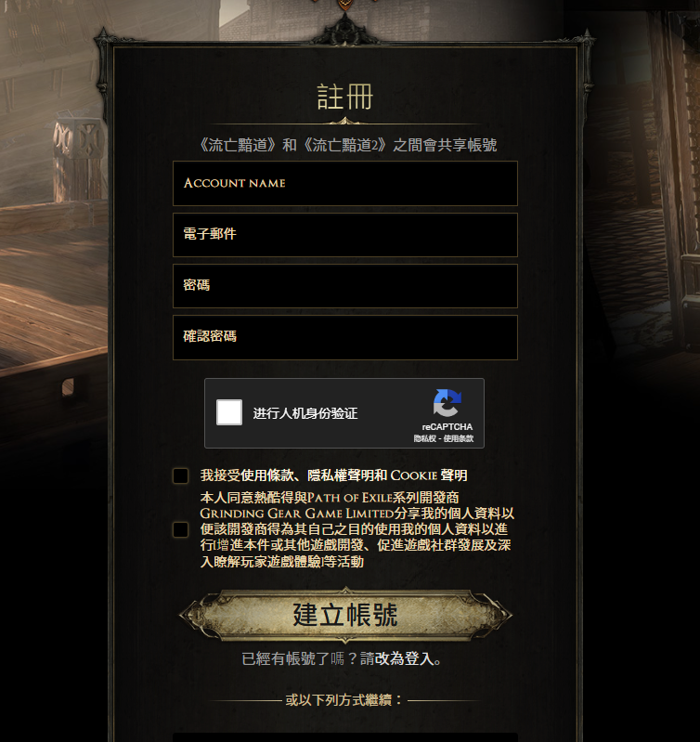
Task: Click the reCAPTCHA logo icon
Action: tap(447, 403)
